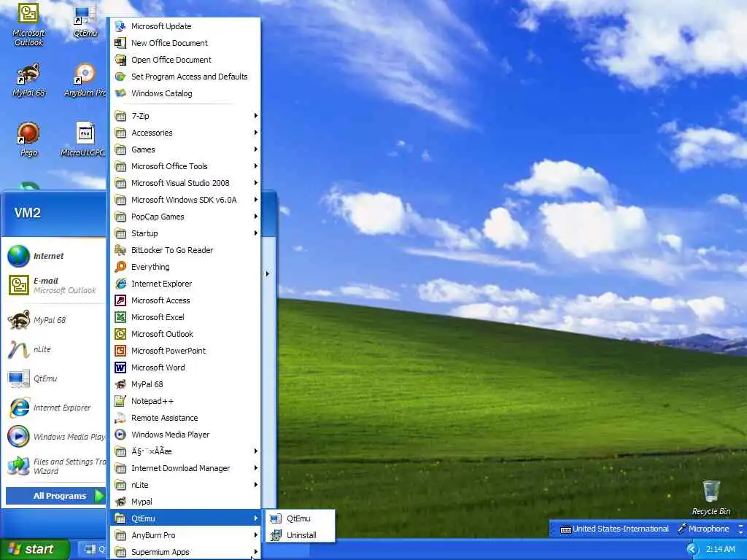Expand Internet Download Manager arrow
The image size is (747, 560).
(x=256, y=468)
